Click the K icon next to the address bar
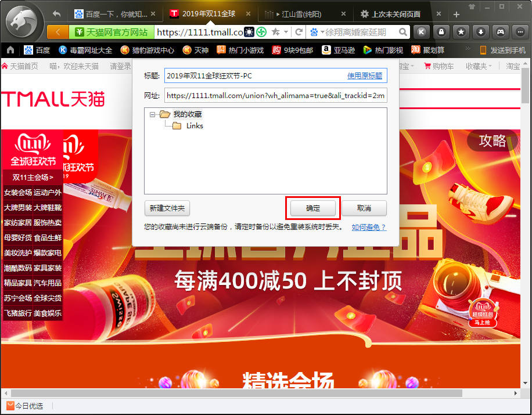 coord(421,33)
